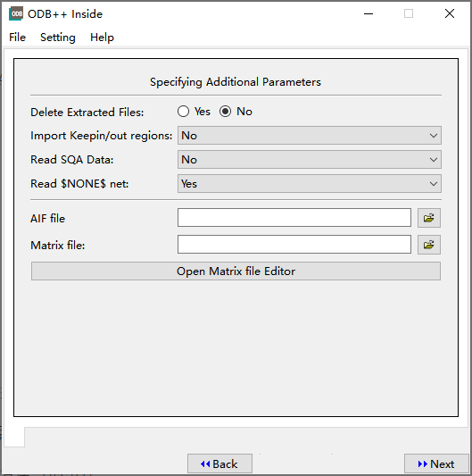
Task: Open the Read $NONE$ net dropdown
Action: click(x=310, y=184)
